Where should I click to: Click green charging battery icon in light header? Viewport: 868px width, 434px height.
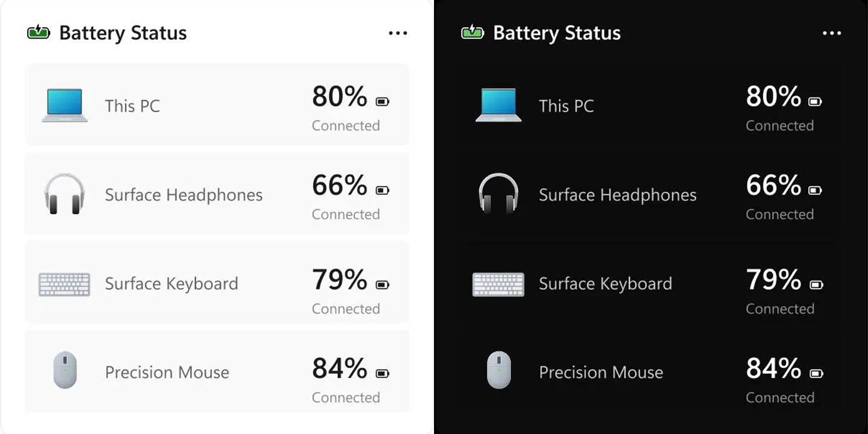pos(39,32)
